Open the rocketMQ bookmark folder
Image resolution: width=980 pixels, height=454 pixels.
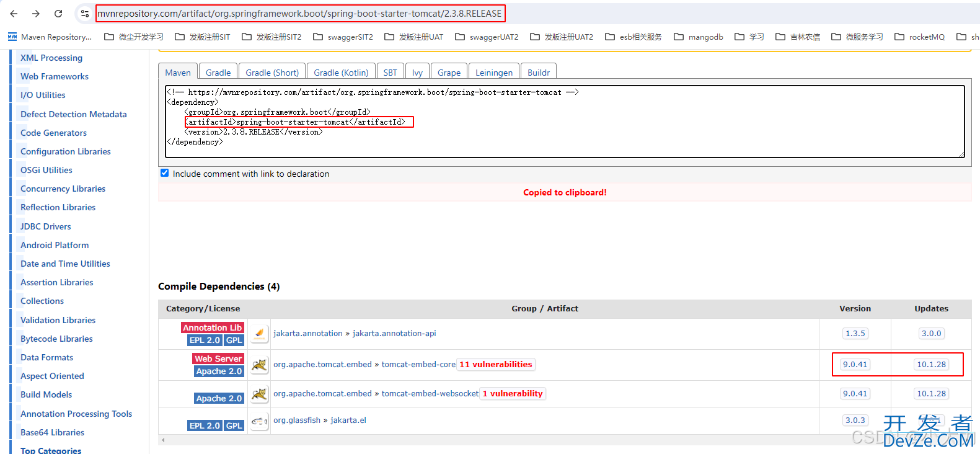coord(920,37)
